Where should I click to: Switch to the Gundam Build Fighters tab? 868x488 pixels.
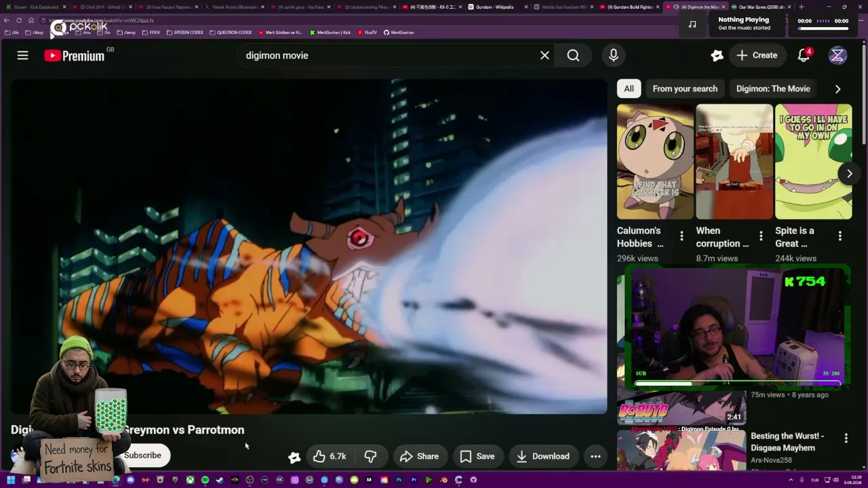pos(629,7)
